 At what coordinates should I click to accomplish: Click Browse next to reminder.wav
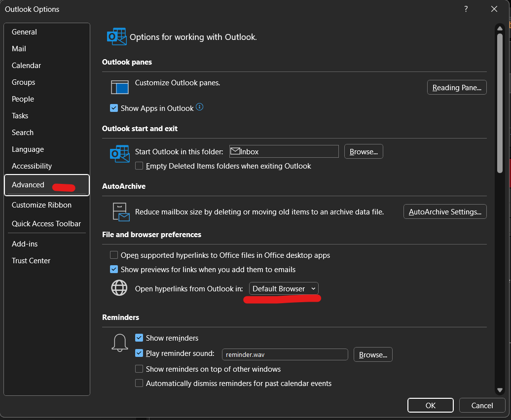pyautogui.click(x=373, y=354)
